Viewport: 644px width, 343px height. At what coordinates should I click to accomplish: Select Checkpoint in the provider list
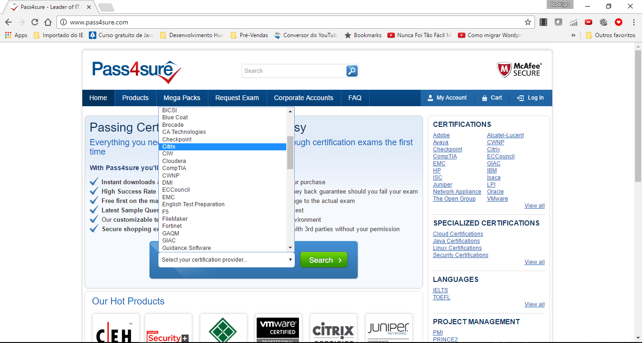(222, 140)
